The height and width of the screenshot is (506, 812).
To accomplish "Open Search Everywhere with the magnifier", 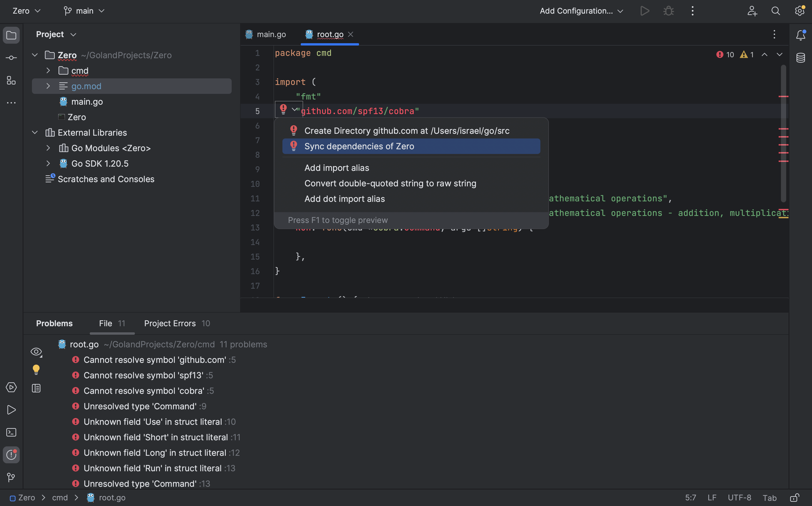I will coord(775,11).
